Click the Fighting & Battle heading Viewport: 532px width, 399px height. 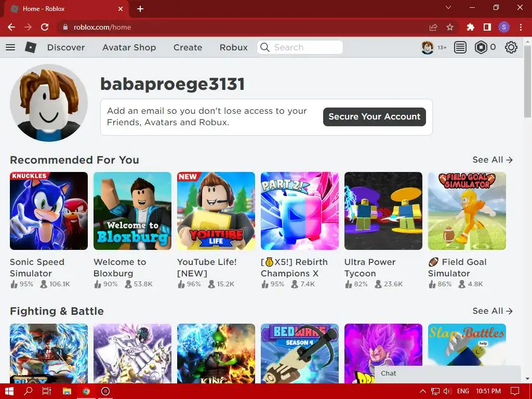[57, 311]
